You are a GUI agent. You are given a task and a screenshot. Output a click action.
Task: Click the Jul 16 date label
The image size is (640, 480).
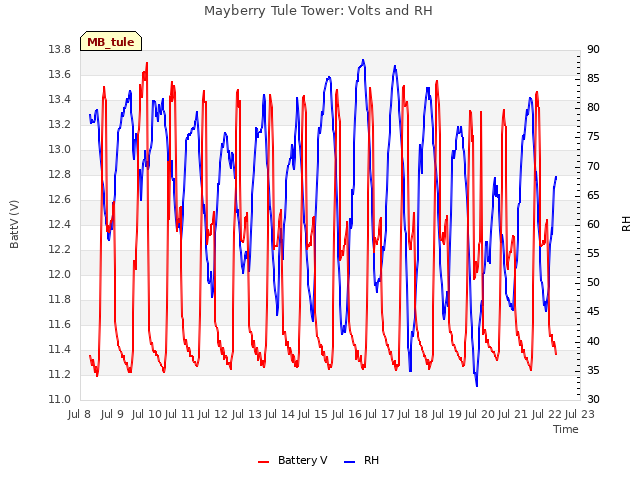[346, 415]
